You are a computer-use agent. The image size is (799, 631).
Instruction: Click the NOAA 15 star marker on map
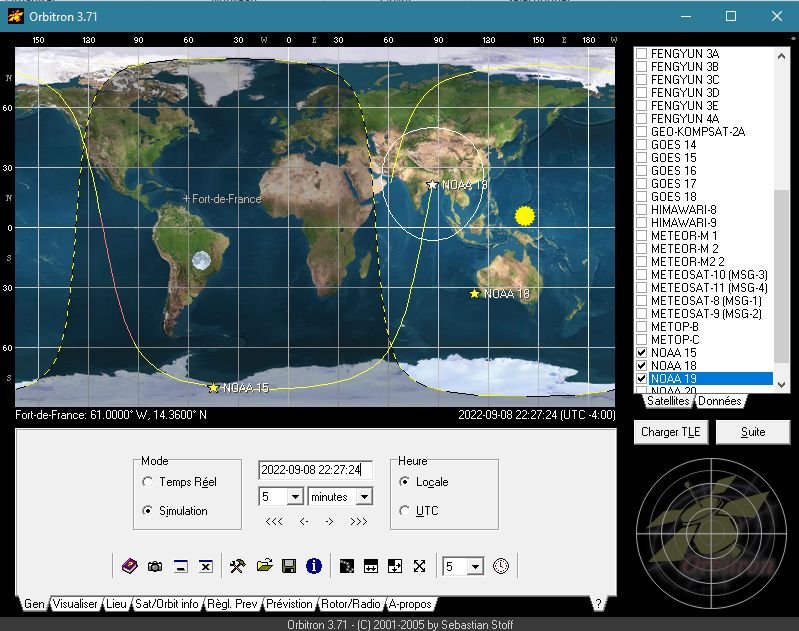click(214, 388)
